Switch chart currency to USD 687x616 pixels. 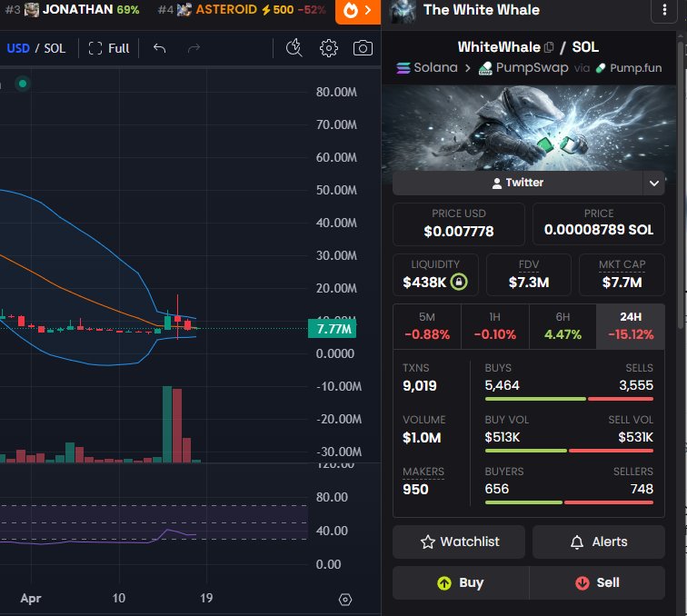point(18,48)
